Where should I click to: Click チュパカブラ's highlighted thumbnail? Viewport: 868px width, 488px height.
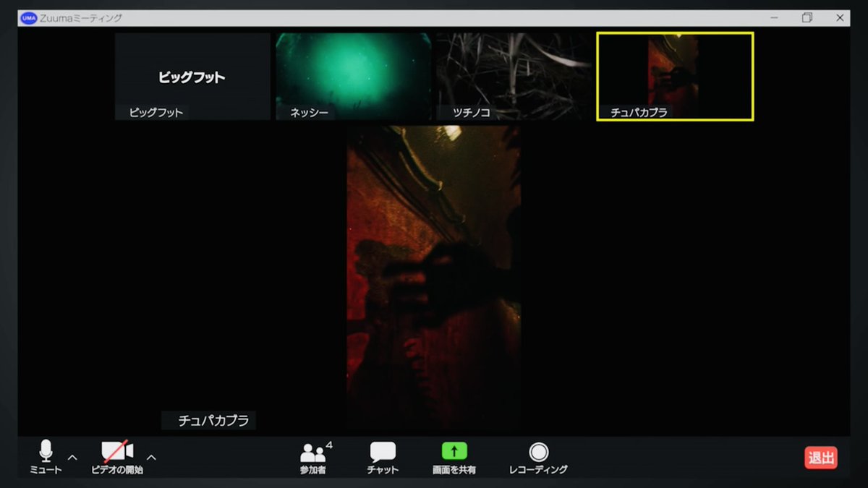pos(674,76)
